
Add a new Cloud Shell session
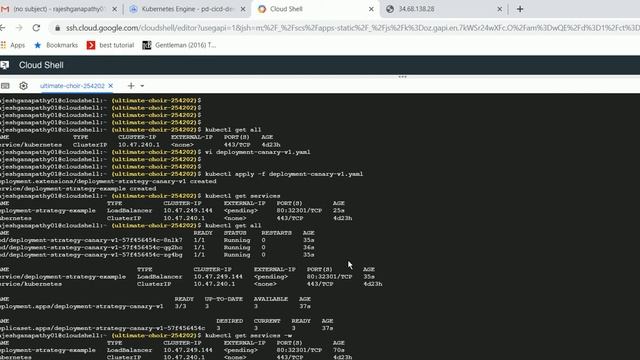131,86
